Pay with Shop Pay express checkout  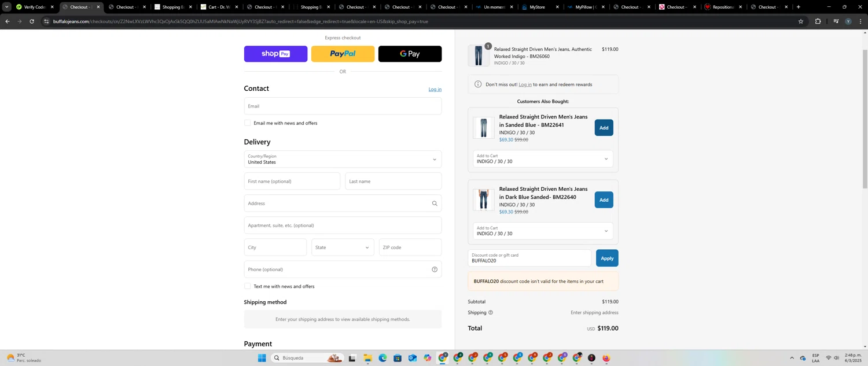tap(275, 54)
